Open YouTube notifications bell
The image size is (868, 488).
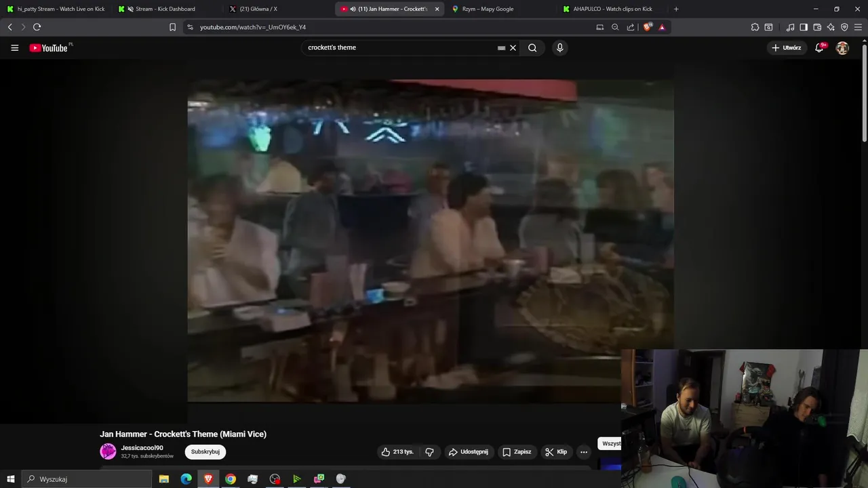pos(819,48)
